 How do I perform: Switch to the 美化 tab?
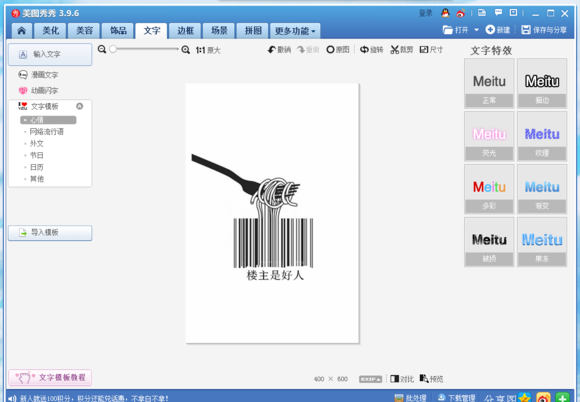[x=50, y=31]
